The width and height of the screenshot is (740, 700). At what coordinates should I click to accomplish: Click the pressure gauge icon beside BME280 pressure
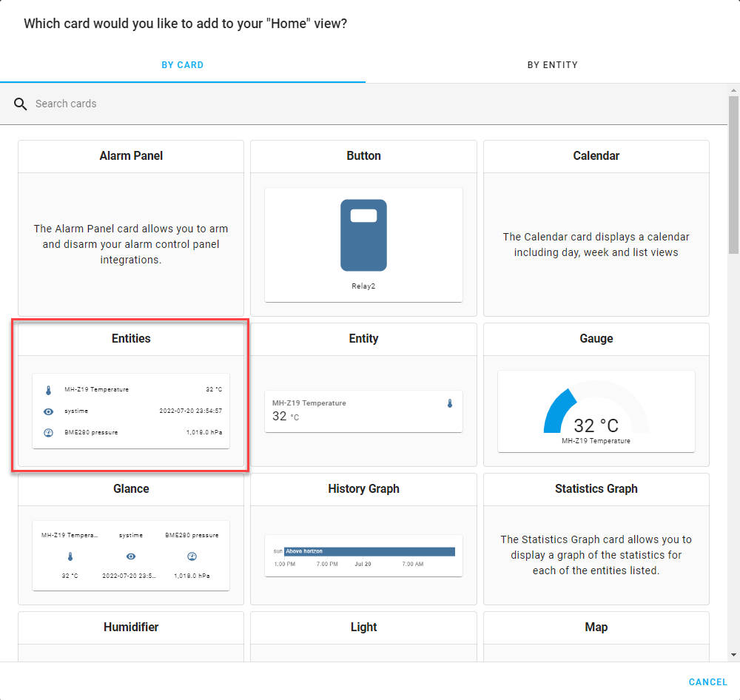[48, 432]
